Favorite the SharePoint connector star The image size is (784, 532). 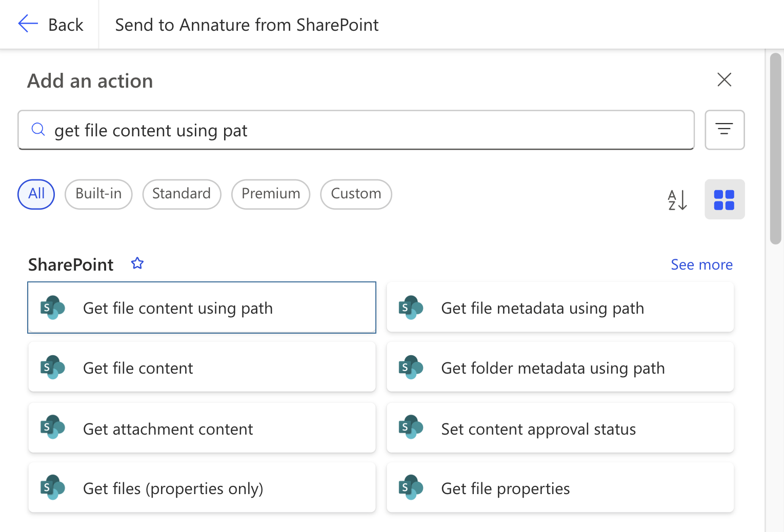click(x=137, y=263)
